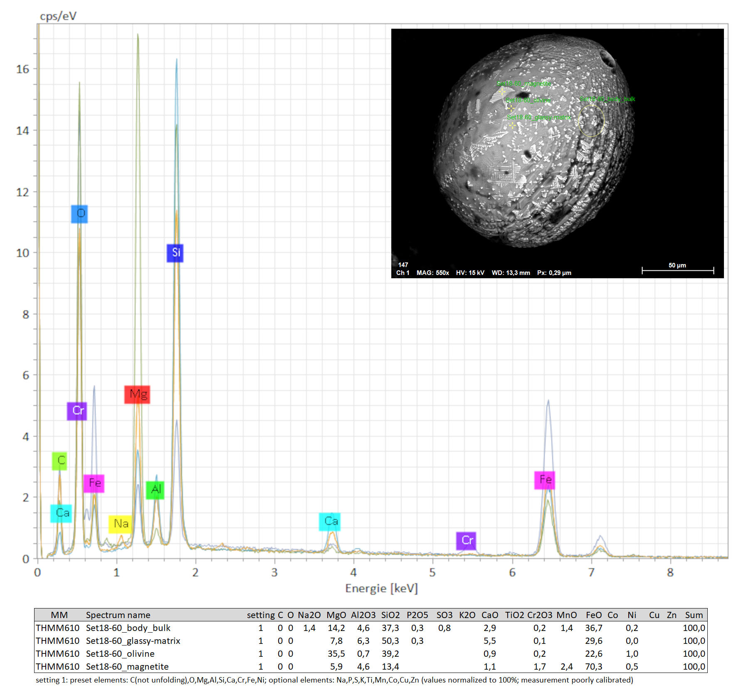Select the SiO2 column header
Screen dimensions: 741x700
[390, 615]
